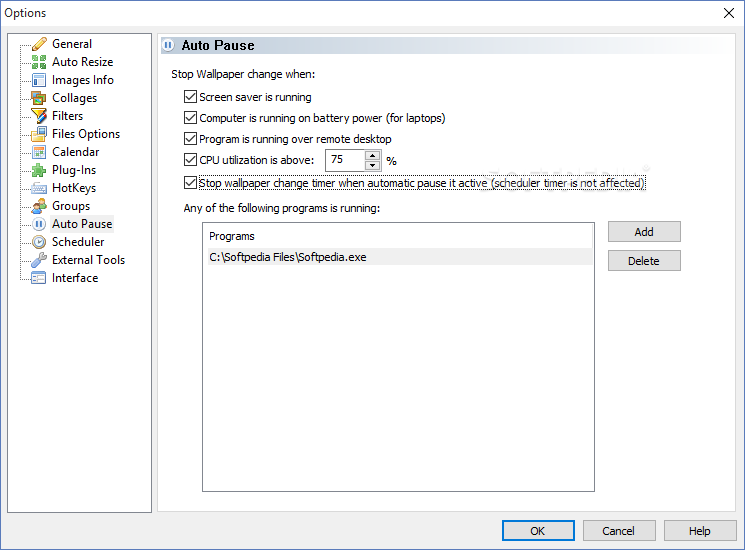
Task: Click the Calendar icon in the tree
Action: (39, 152)
